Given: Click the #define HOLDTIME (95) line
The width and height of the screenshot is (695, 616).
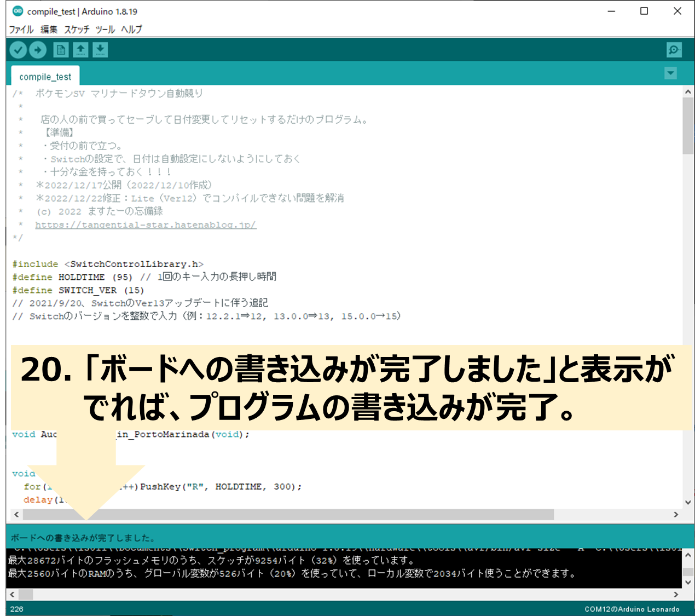Looking at the screenshot, I should [x=144, y=277].
